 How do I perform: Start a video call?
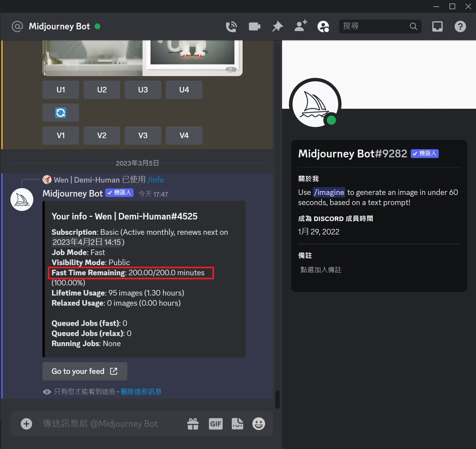click(x=254, y=26)
